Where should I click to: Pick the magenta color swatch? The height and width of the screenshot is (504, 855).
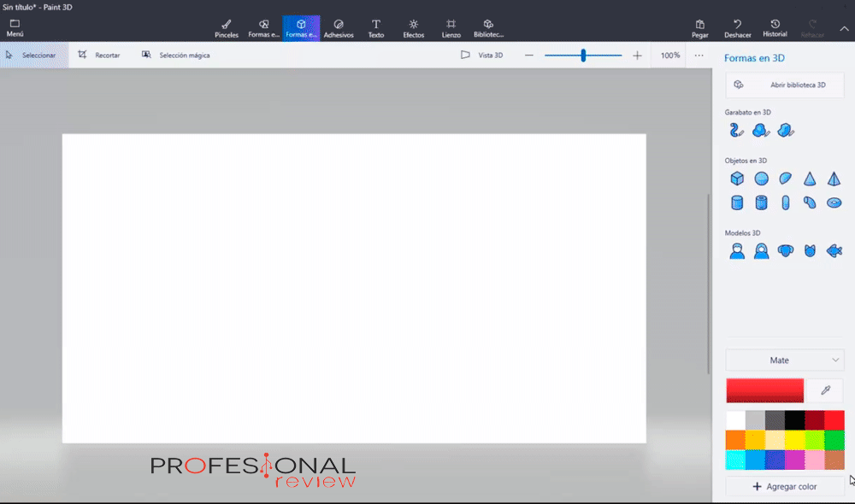(x=794, y=460)
